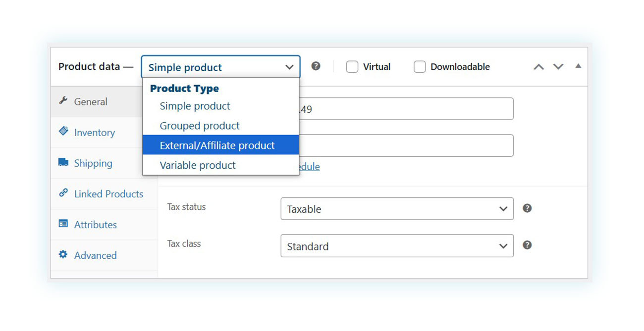Enable the Downloadable checkbox
This screenshot has height=331, width=644.
tap(420, 67)
